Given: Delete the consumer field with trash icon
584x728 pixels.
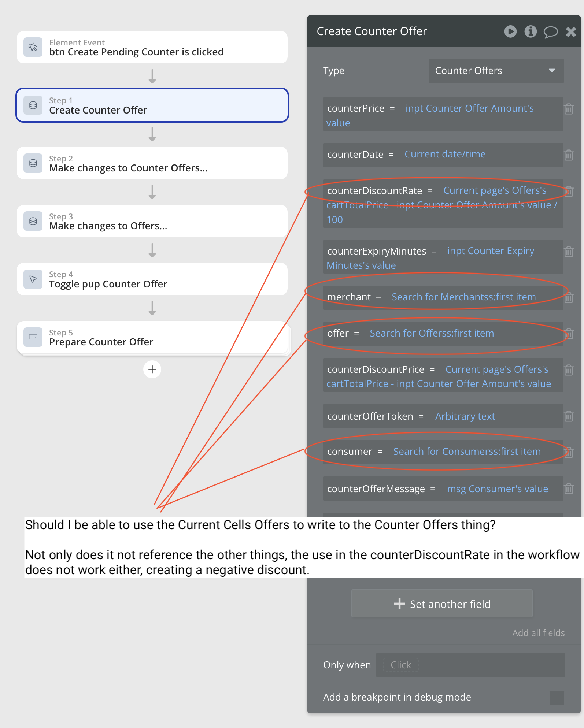Looking at the screenshot, I should [569, 452].
